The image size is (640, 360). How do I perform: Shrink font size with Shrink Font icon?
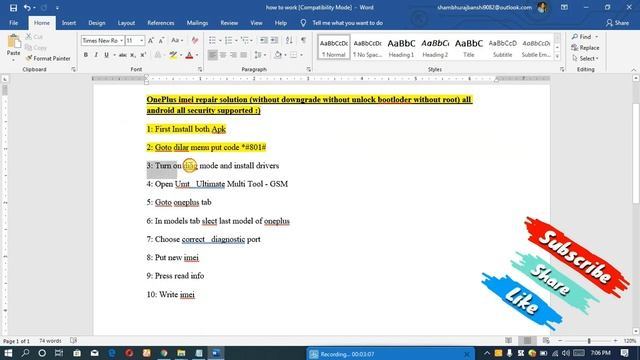coord(161,40)
